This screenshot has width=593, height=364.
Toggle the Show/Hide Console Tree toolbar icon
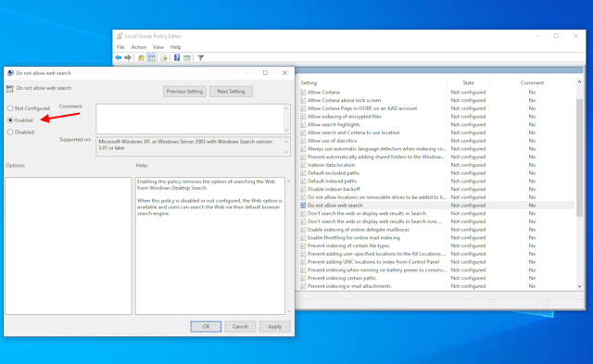click(x=151, y=57)
